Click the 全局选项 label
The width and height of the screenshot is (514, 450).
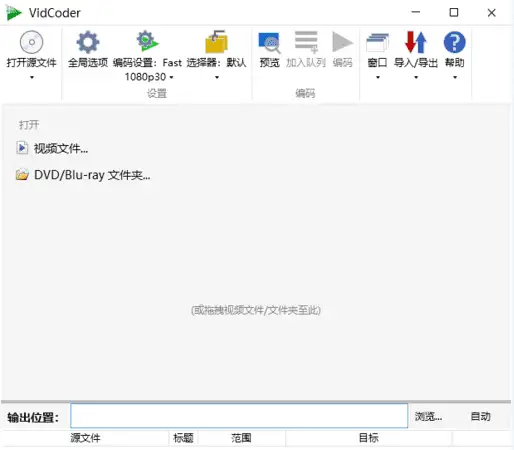88,63
